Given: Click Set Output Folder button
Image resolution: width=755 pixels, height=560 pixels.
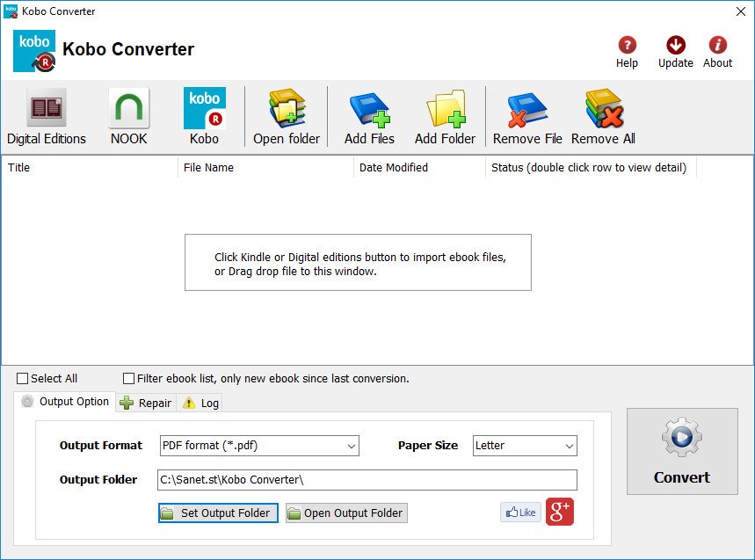Looking at the screenshot, I should 218,513.
